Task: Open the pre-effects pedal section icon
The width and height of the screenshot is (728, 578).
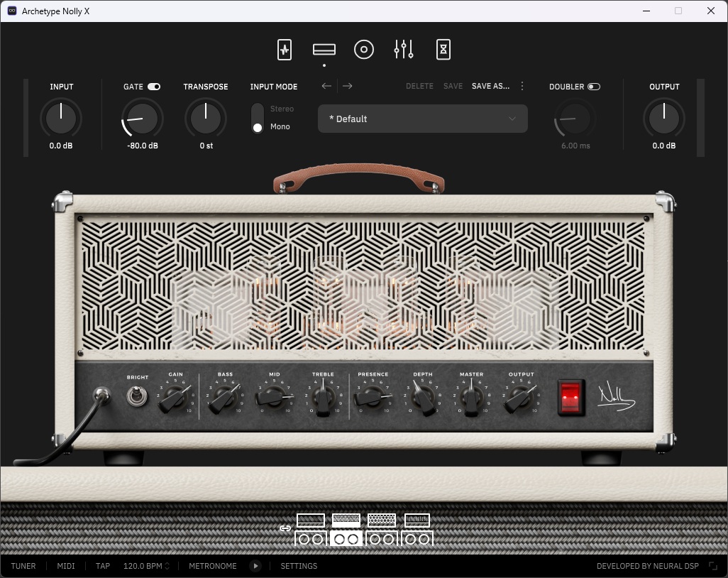Action: (x=284, y=49)
